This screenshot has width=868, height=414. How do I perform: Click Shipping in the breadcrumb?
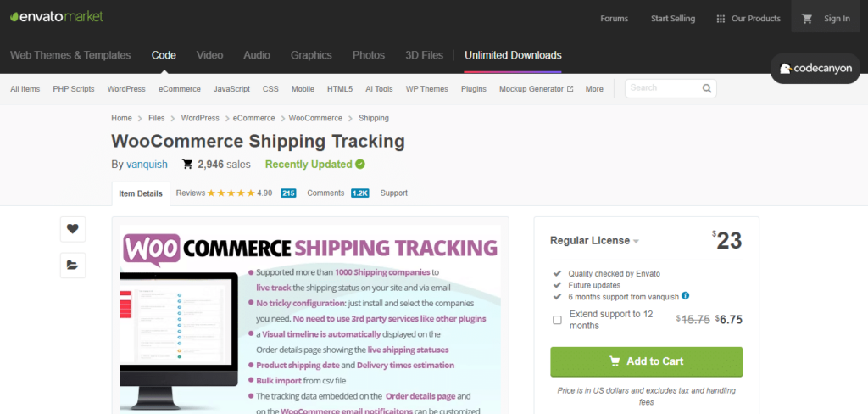coord(374,118)
